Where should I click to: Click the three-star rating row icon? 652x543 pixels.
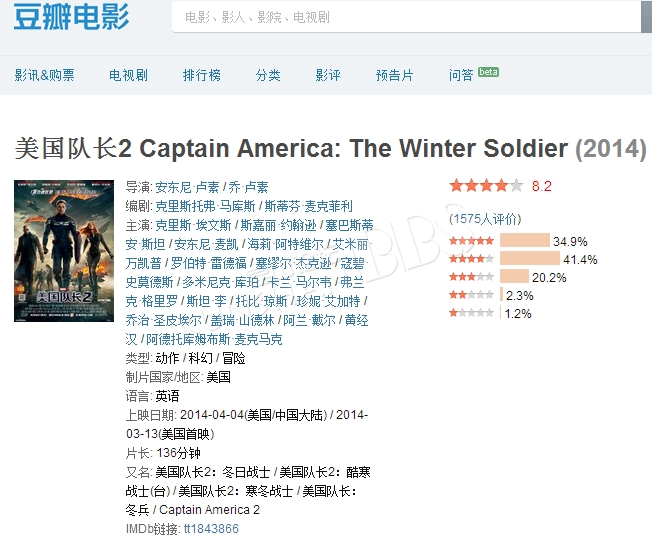[x=472, y=276]
